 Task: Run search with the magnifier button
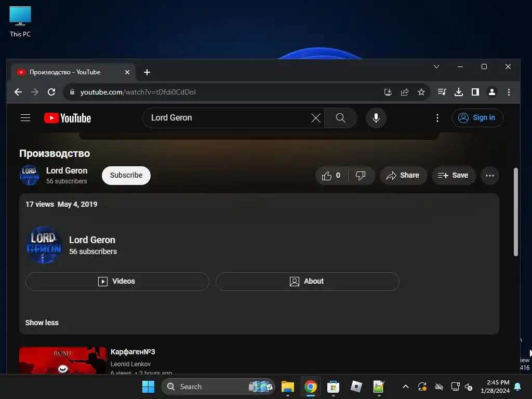[x=341, y=118]
